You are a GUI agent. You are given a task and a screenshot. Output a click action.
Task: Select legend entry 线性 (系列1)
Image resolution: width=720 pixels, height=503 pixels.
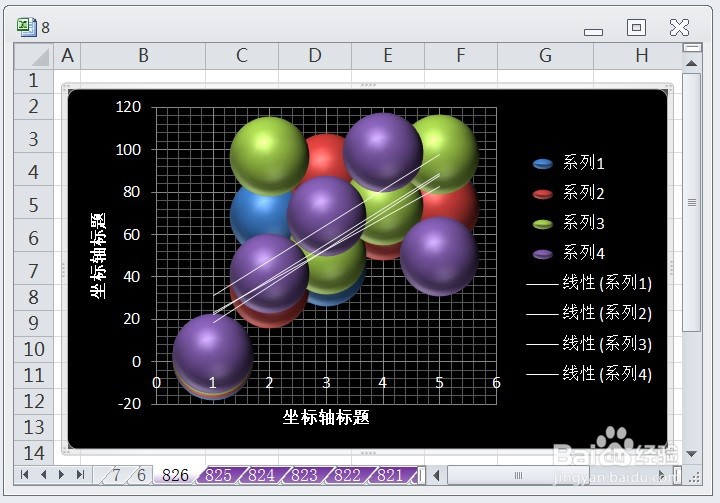[x=589, y=283]
